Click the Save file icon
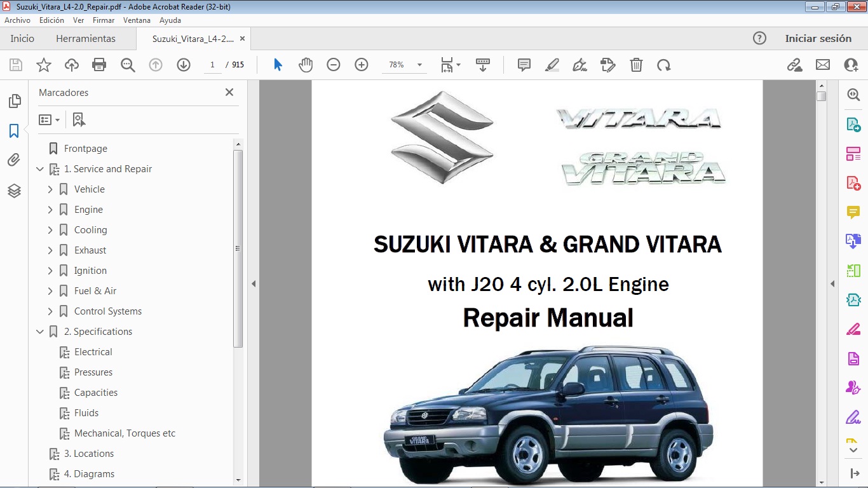Screen dimensions: 868x488 16,65
